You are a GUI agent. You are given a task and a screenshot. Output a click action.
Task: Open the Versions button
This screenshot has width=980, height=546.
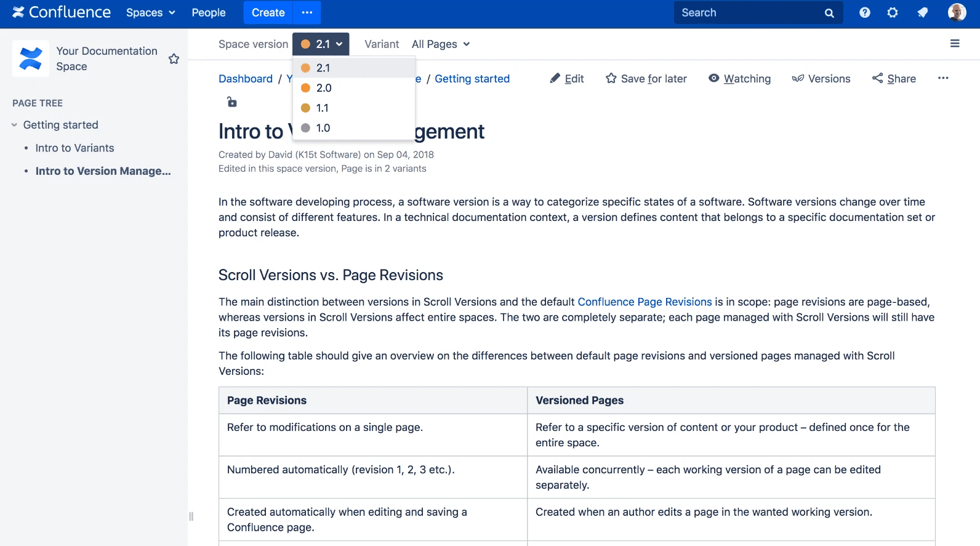pos(821,79)
